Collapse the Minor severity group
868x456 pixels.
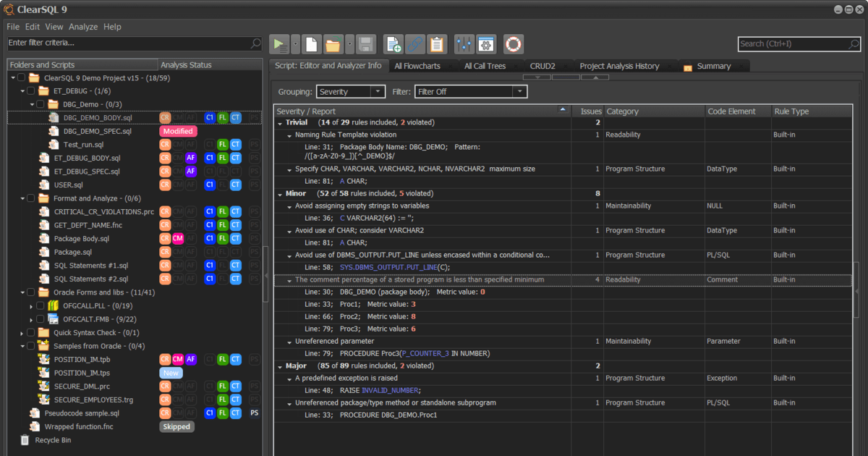pos(281,193)
